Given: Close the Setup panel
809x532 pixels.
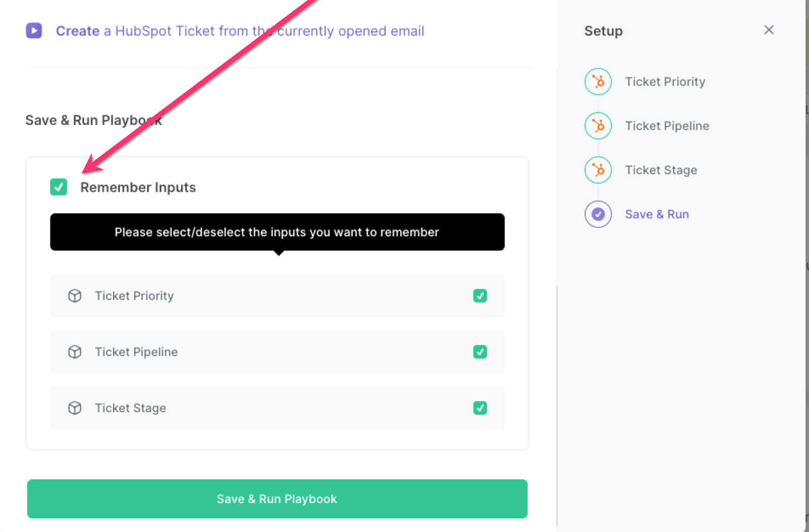Looking at the screenshot, I should 769,30.
